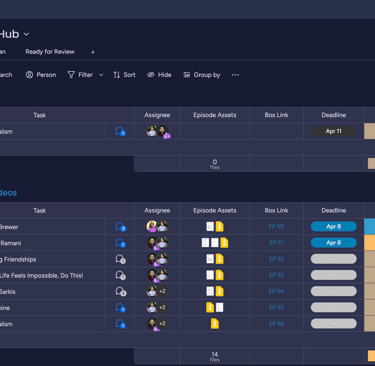The image size is (375, 366).
Task: Open conversation icon in EP 55 row
Action: click(120, 308)
